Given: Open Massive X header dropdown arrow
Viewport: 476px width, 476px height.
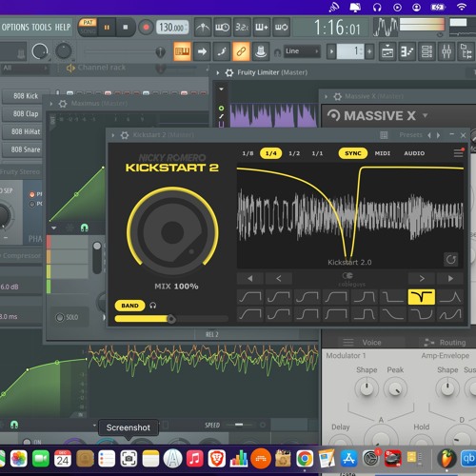Looking at the screenshot, I should tap(426, 115).
